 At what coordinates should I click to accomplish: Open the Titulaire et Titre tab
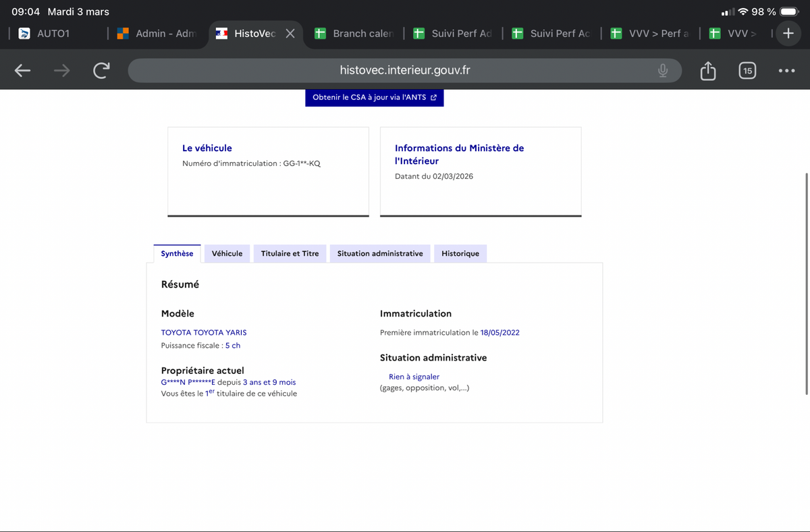point(290,253)
